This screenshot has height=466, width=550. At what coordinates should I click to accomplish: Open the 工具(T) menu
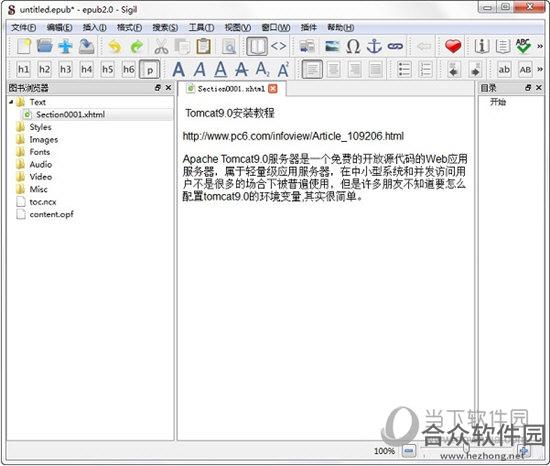tap(201, 27)
